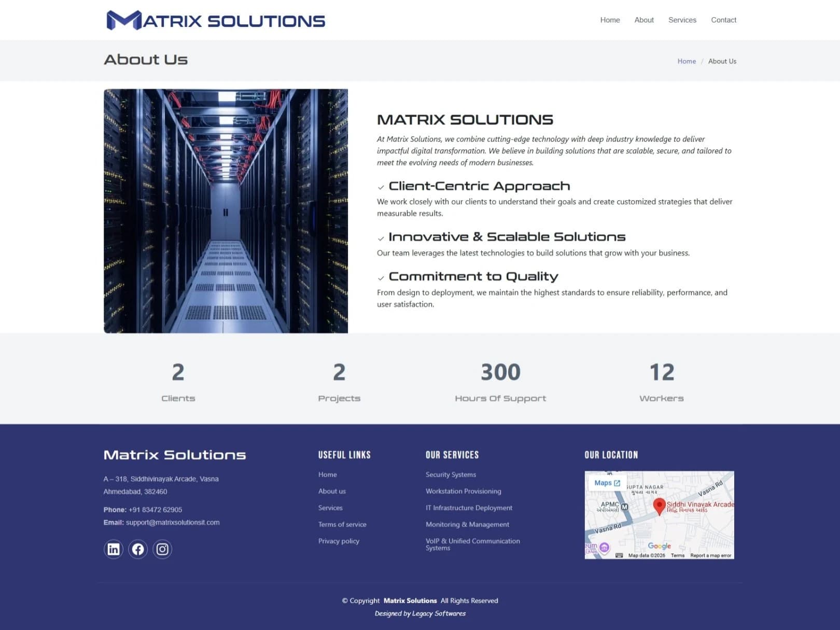Open Terms of service footer link
The height and width of the screenshot is (630, 840).
pyautogui.click(x=342, y=524)
